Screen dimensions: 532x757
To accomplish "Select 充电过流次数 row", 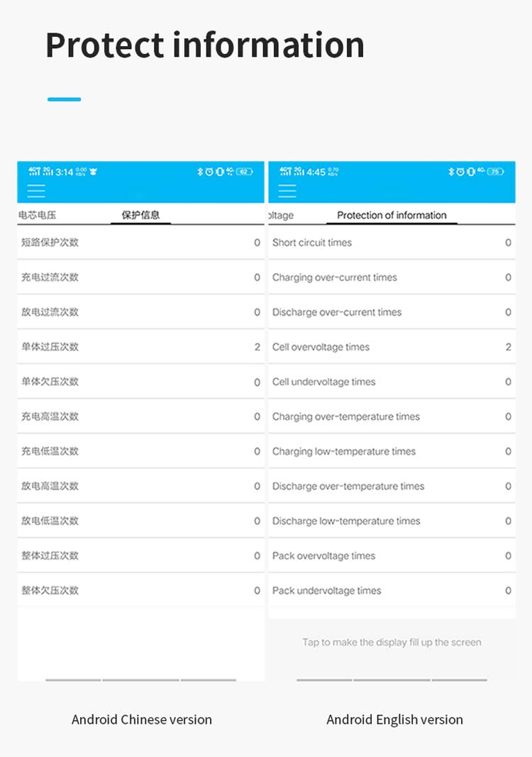I will tap(140, 277).
